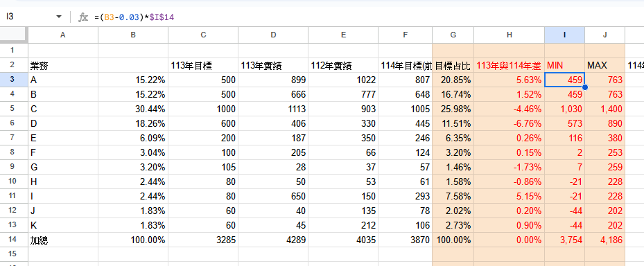Viewport: 644px width, 266px height.
Task: Click MAX value 1,400
Action: [x=605, y=109]
